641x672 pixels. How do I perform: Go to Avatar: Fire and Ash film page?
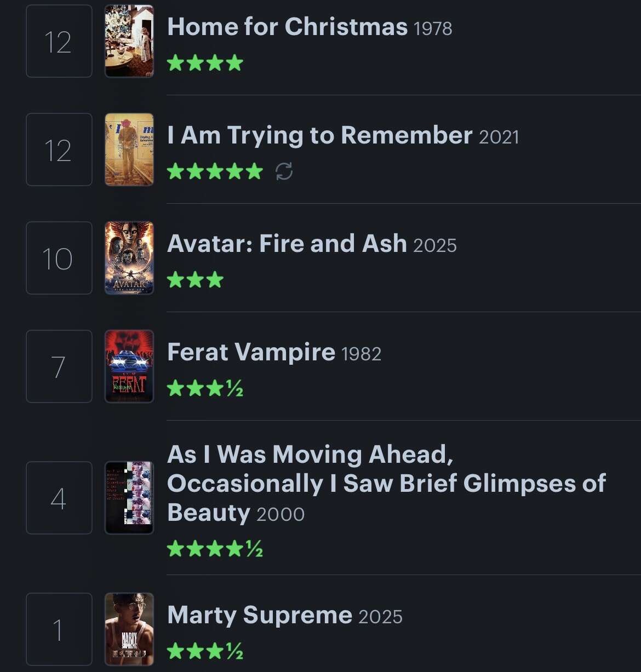(287, 244)
